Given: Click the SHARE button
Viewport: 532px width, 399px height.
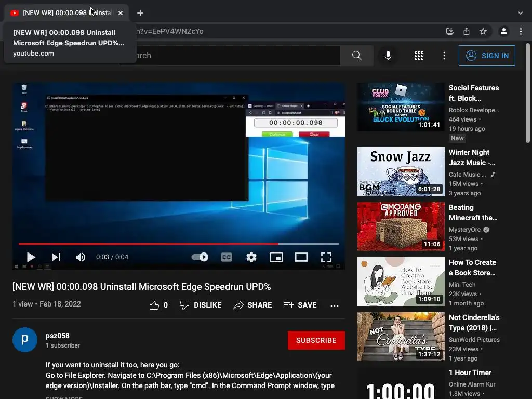Looking at the screenshot, I should [253, 305].
